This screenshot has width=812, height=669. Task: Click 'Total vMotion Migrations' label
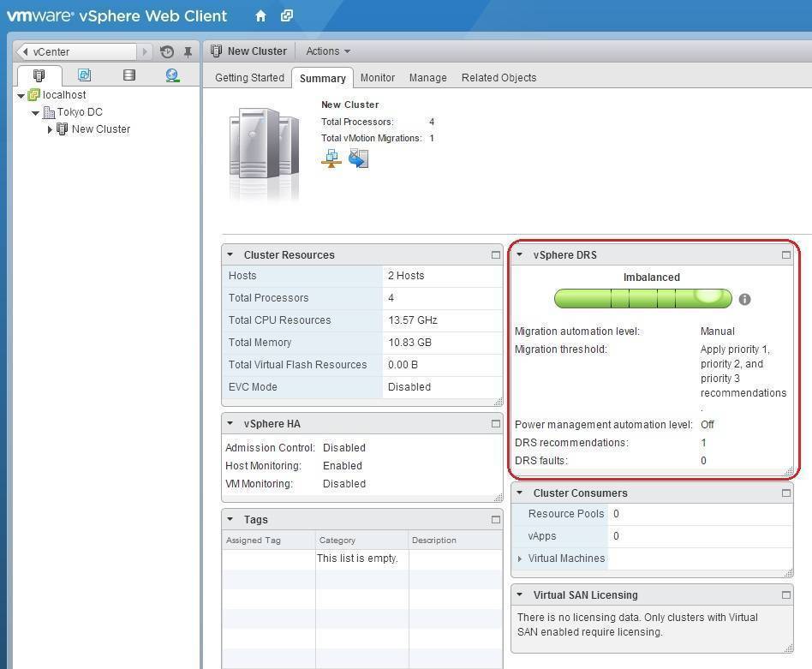371,138
